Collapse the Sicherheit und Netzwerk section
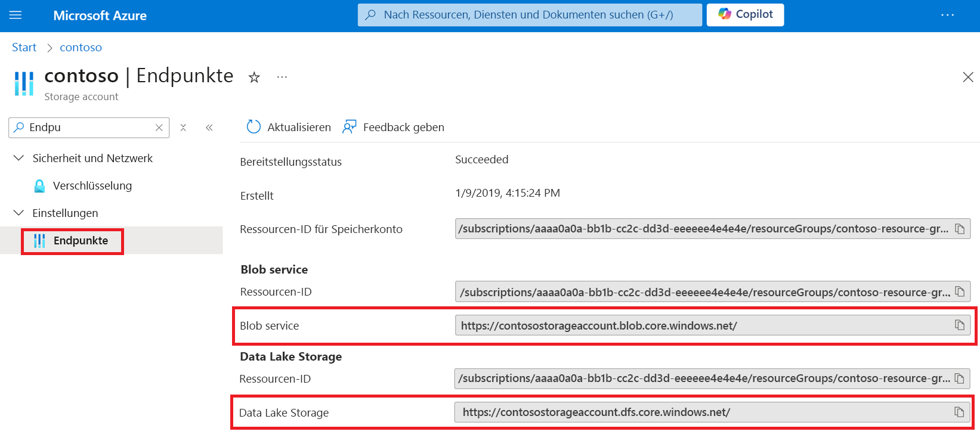This screenshot has height=447, width=980. [x=19, y=158]
